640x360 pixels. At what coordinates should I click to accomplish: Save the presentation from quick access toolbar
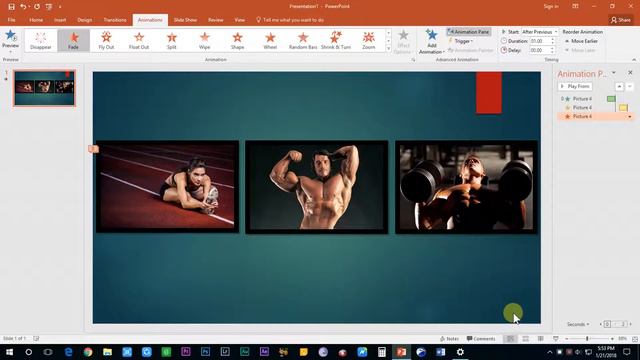(11, 7)
